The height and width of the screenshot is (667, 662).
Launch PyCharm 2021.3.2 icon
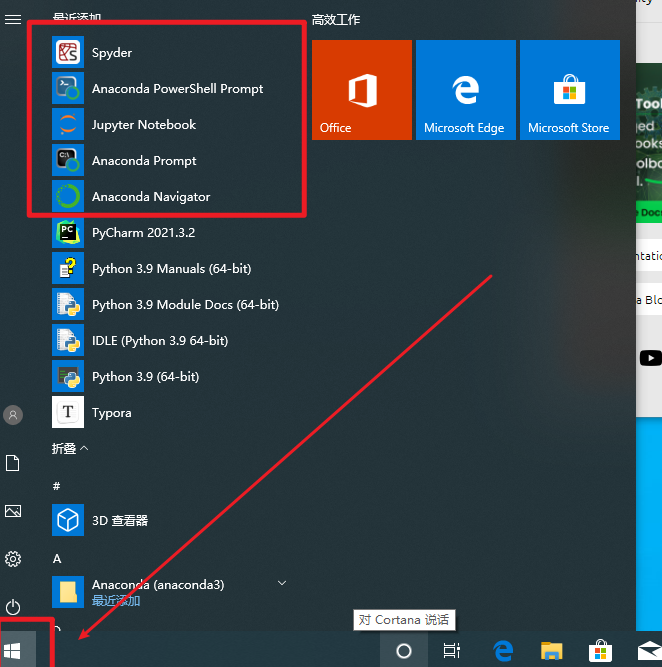68,232
